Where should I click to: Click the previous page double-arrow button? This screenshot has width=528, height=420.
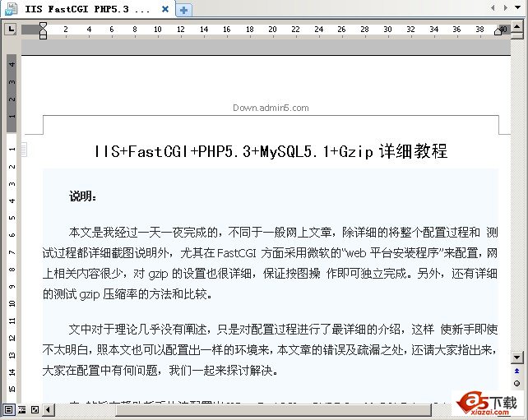(x=516, y=371)
